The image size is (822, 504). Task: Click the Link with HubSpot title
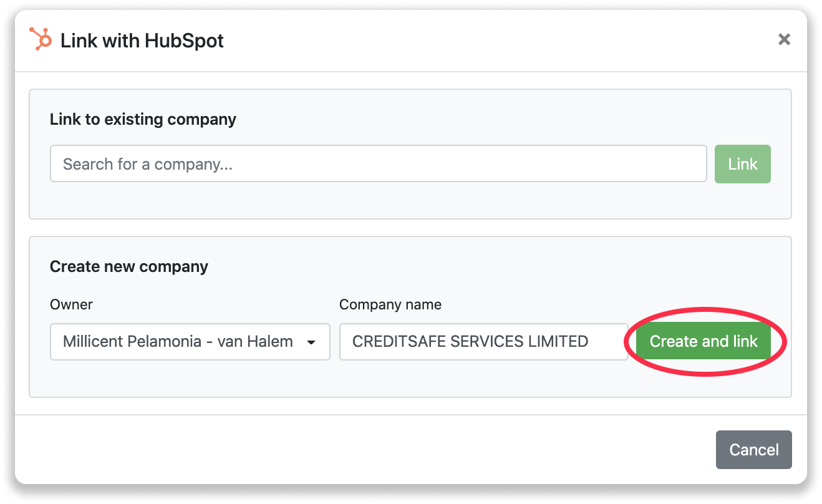142,41
